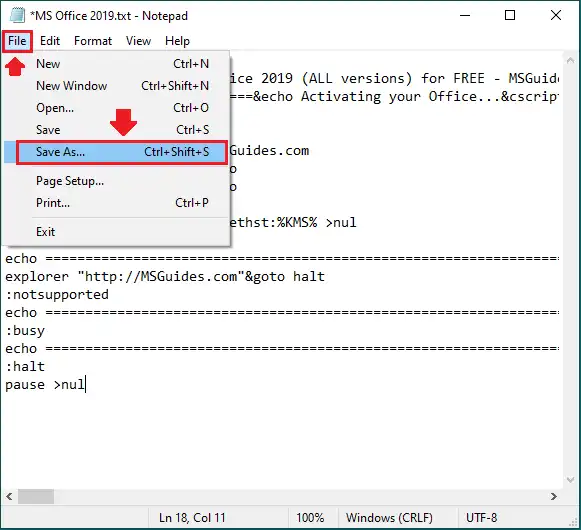581x530 pixels.
Task: Click vertical scrollbar down arrow
Action: [x=571, y=480]
